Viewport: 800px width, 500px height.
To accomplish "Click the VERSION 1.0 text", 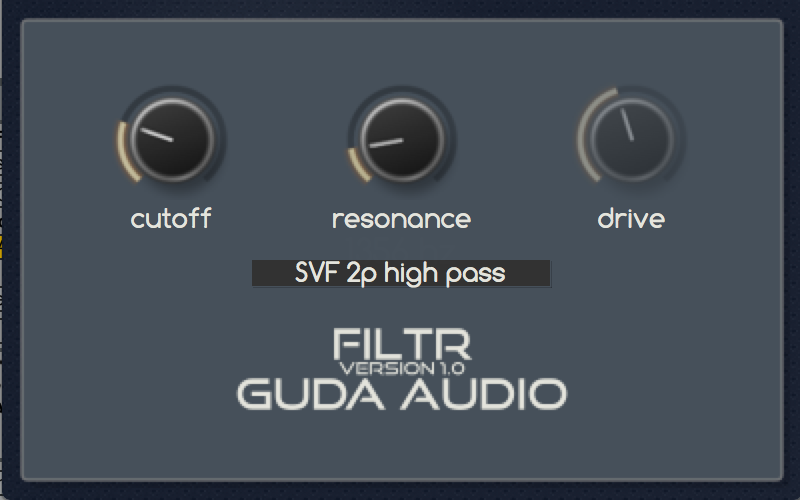I will point(402,368).
